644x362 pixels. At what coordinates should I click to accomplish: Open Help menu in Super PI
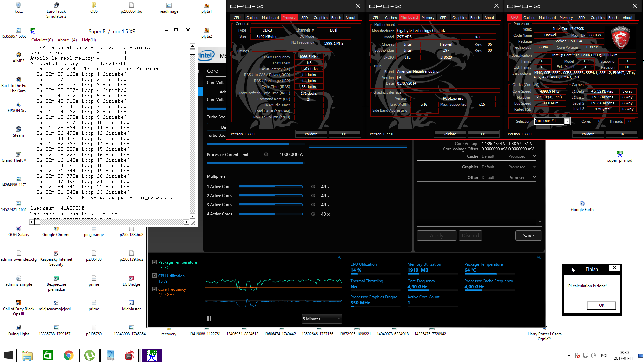pyautogui.click(x=89, y=40)
